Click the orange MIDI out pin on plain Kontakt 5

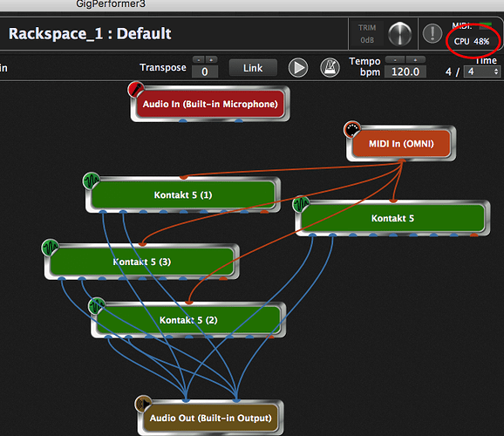coord(473,235)
